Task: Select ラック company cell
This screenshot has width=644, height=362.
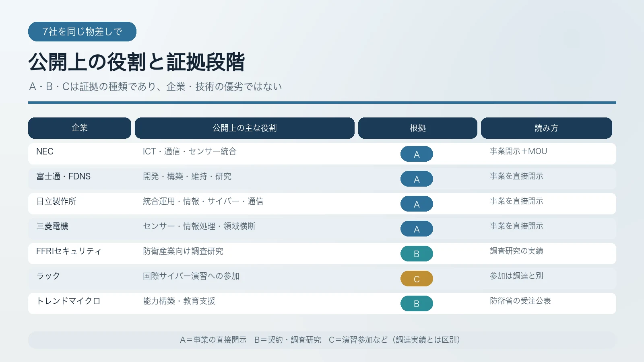Action: (48, 276)
